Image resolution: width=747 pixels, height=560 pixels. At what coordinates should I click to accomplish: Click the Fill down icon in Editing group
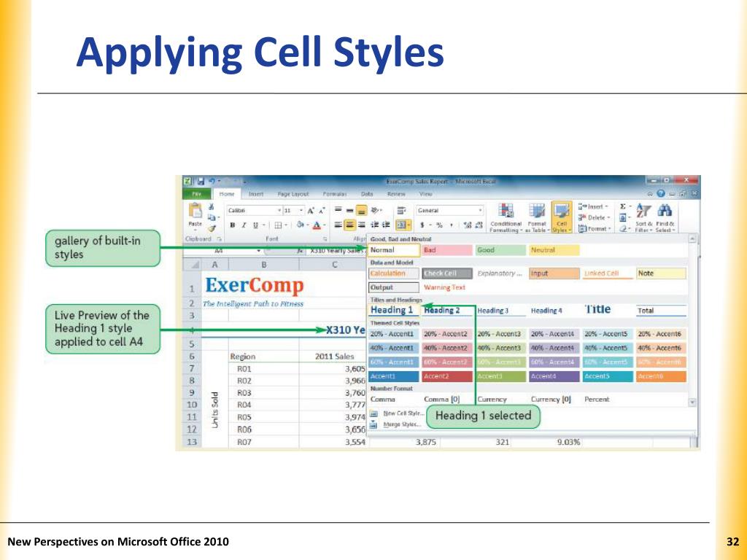pos(623,217)
